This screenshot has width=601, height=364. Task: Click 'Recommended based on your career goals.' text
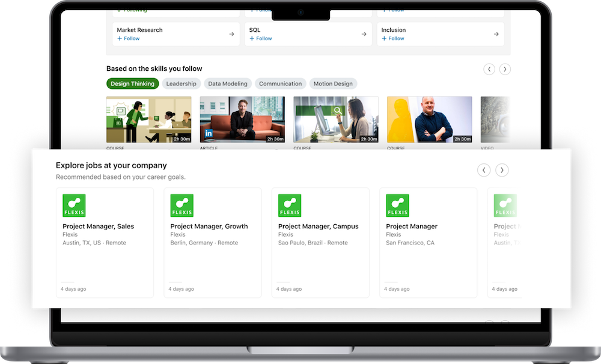pos(121,177)
